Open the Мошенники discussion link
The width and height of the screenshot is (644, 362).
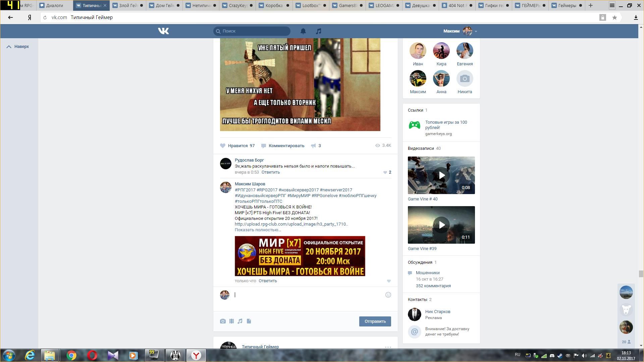click(x=427, y=273)
